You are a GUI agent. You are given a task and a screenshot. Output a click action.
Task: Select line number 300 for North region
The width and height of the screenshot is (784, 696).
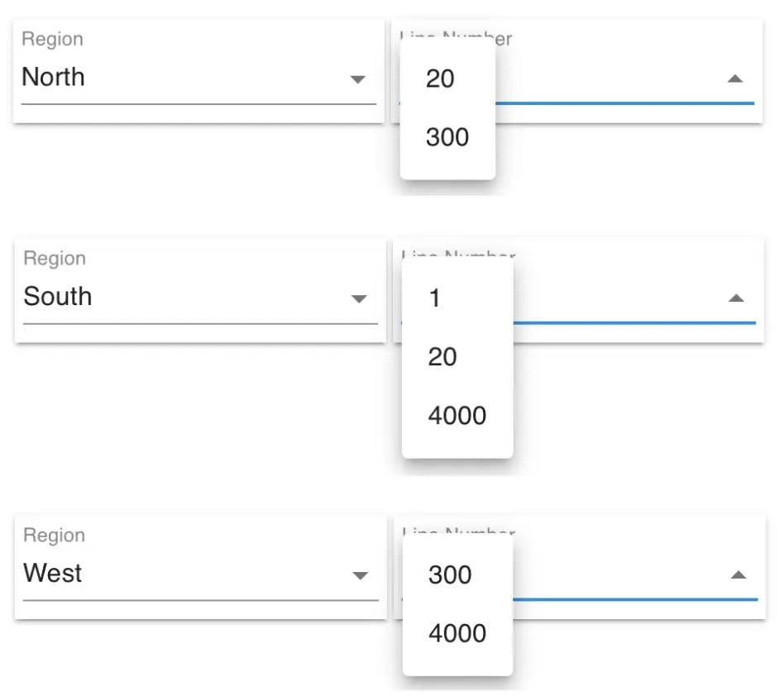point(447,137)
